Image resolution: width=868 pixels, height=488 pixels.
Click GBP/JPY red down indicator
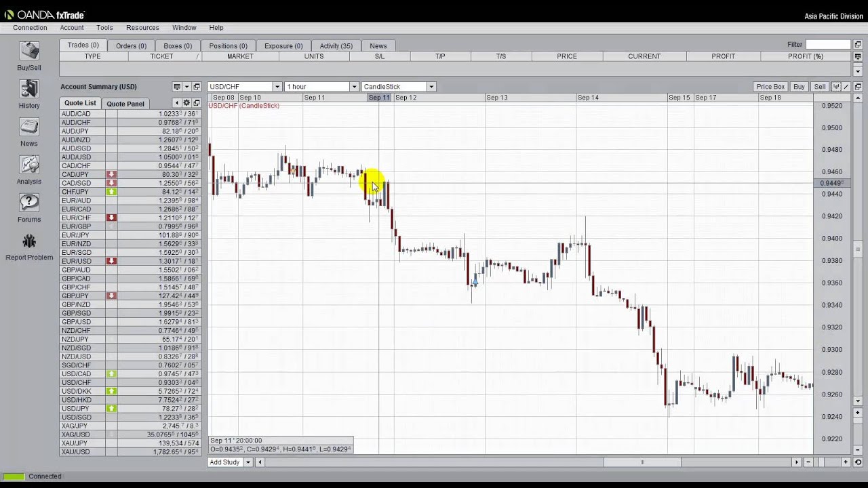[111, 296]
